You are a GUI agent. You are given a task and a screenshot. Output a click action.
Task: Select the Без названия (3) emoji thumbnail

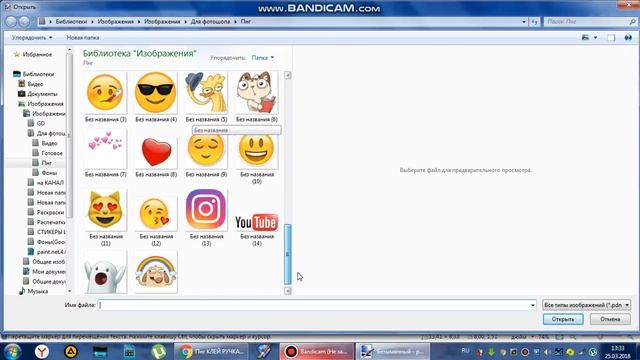click(105, 93)
